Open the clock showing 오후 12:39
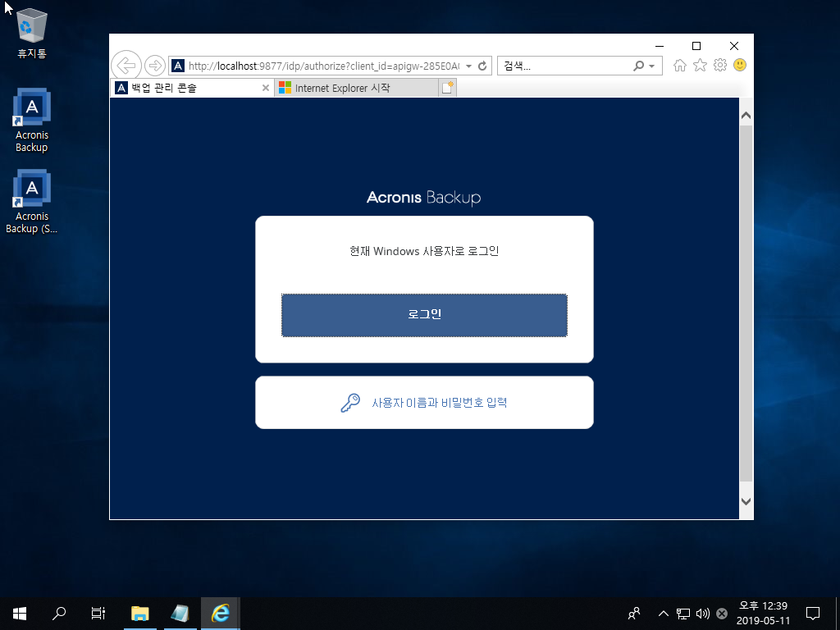The image size is (840, 630). 763,614
